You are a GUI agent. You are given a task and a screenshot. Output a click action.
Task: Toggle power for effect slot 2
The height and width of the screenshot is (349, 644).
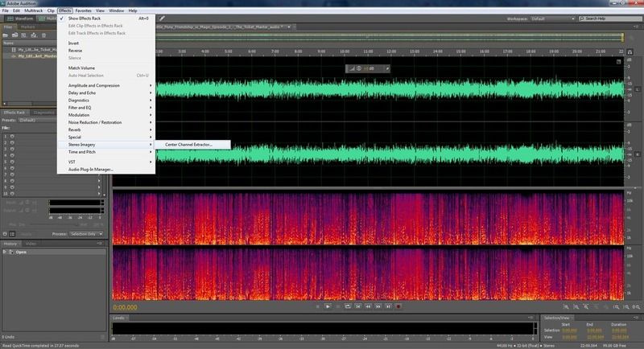(x=12, y=142)
